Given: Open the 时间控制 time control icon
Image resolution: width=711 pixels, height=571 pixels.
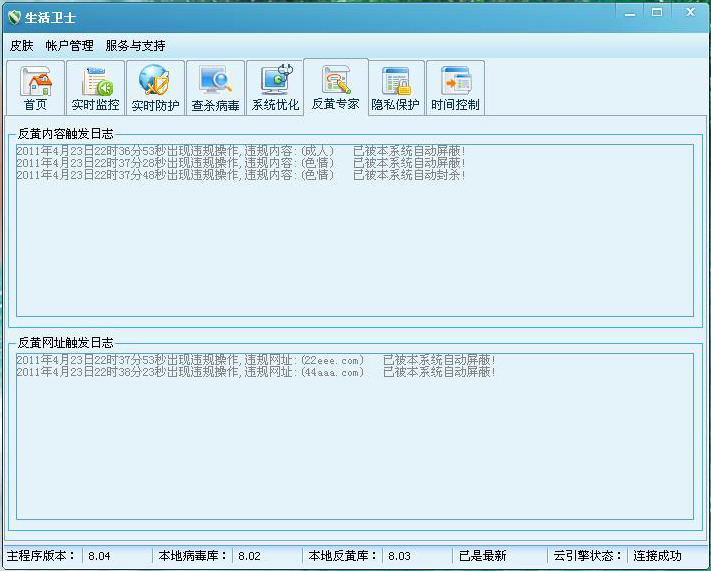Looking at the screenshot, I should 455,88.
